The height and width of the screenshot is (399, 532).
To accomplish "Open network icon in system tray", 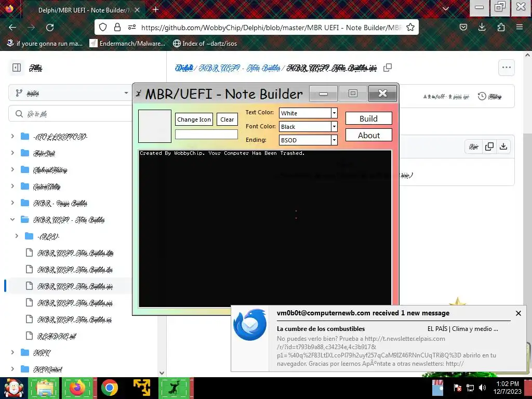I will point(470,388).
